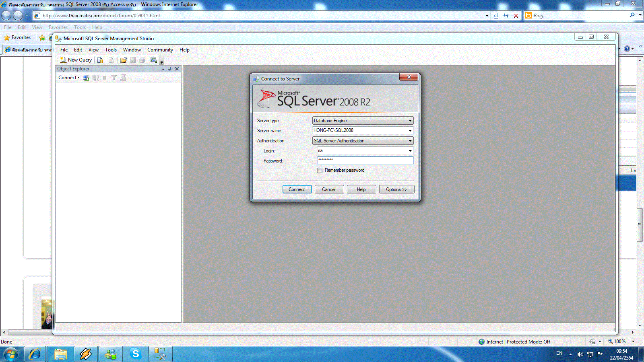This screenshot has width=644, height=362.
Task: Click the Activity Monitor toolbar icon
Action: [154, 60]
